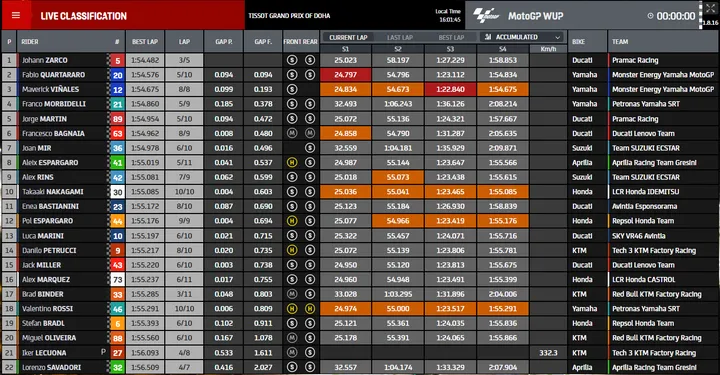This screenshot has width=720, height=375.
Task: Click gap value 2.027 for Savadori
Action: pos(263,367)
